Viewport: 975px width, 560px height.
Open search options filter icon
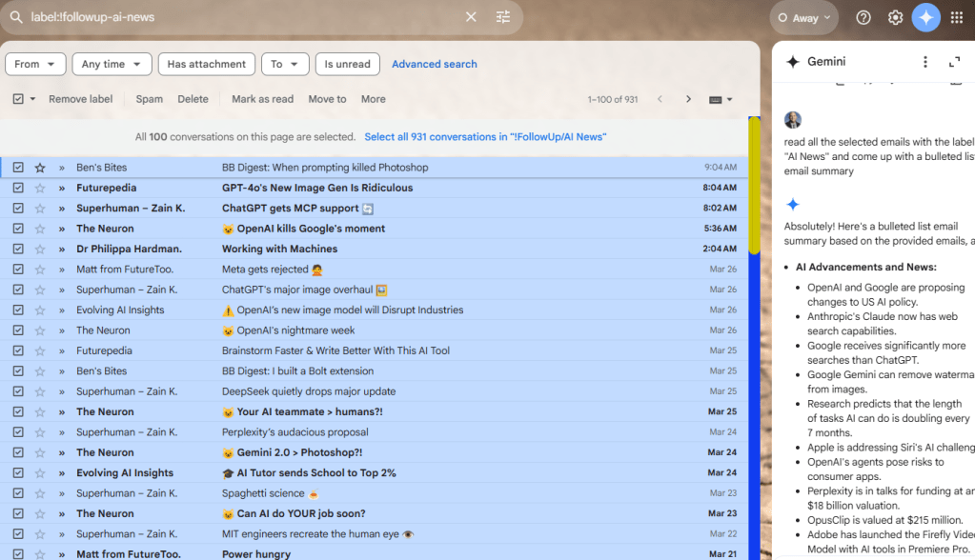[503, 17]
